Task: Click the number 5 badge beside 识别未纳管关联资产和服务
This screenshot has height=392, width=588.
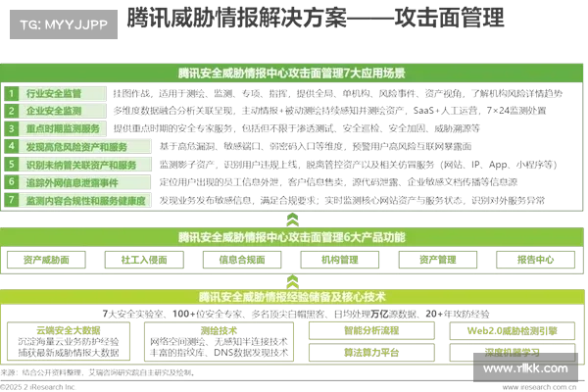Action: point(11,165)
